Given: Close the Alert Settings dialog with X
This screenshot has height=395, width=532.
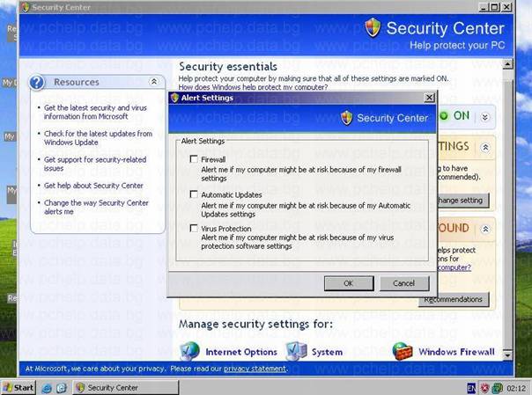Looking at the screenshot, I should 429,98.
